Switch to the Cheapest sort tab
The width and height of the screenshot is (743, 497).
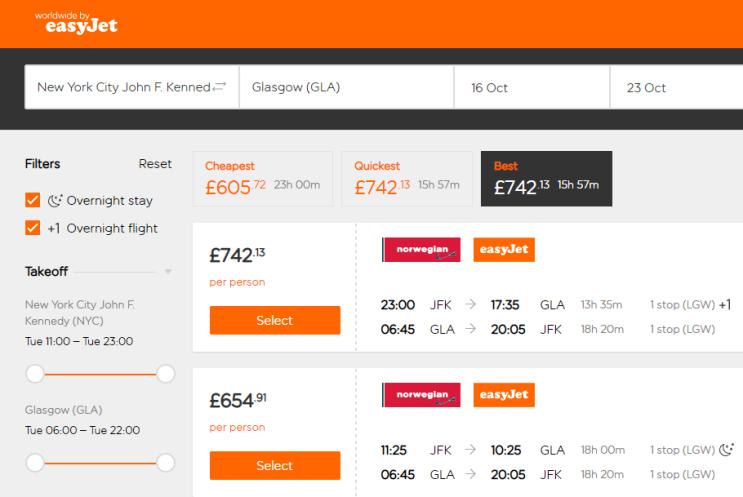pyautogui.click(x=262, y=179)
